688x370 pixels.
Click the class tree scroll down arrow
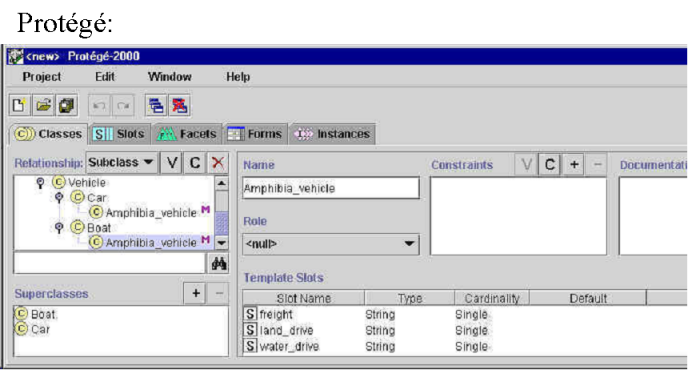tap(222, 243)
